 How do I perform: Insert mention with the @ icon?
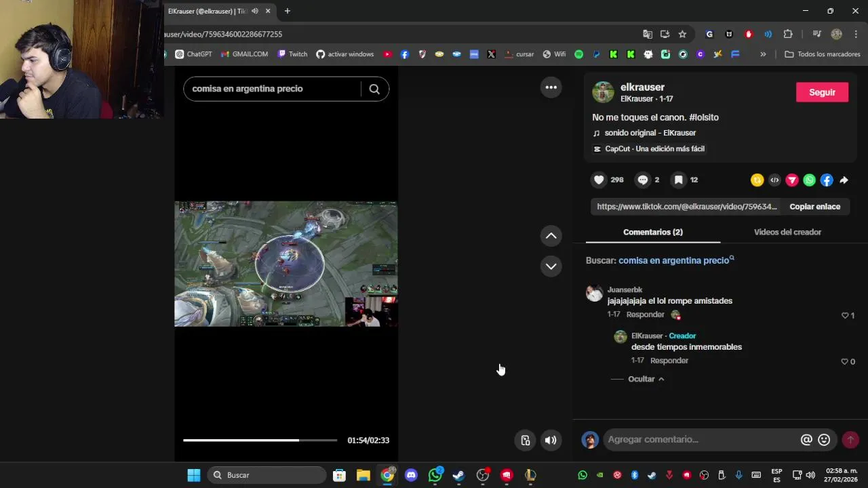(x=806, y=440)
